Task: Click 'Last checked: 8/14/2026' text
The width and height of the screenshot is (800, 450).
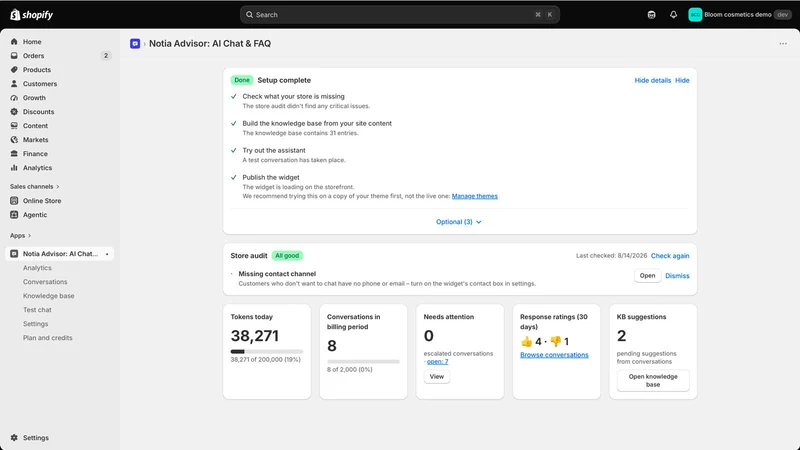Action: (611, 256)
